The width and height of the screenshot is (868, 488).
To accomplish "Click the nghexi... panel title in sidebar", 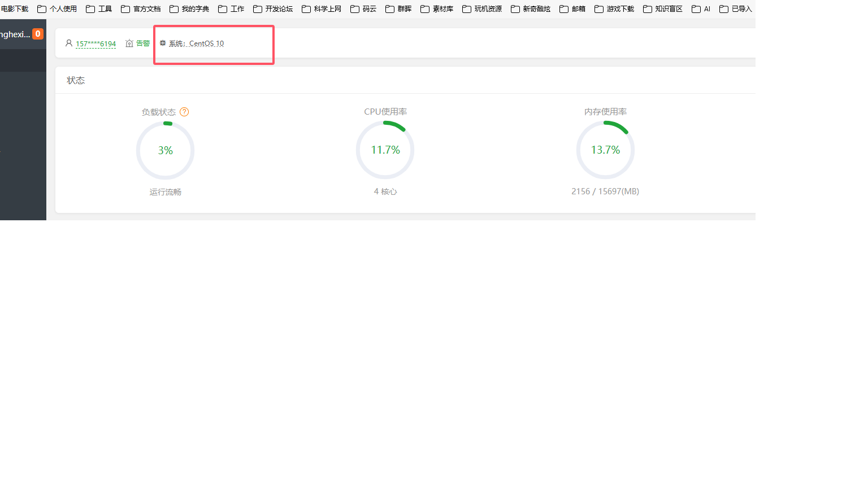I will point(15,34).
